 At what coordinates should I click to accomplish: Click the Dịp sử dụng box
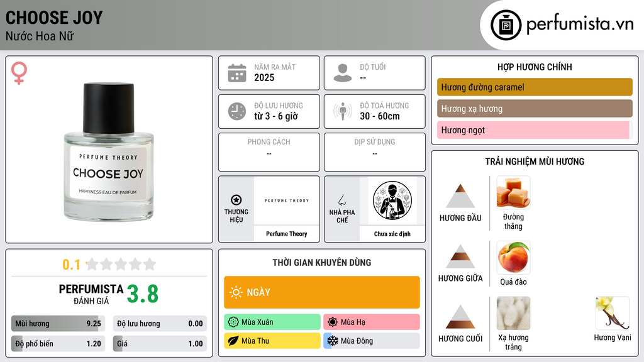pyautogui.click(x=375, y=152)
